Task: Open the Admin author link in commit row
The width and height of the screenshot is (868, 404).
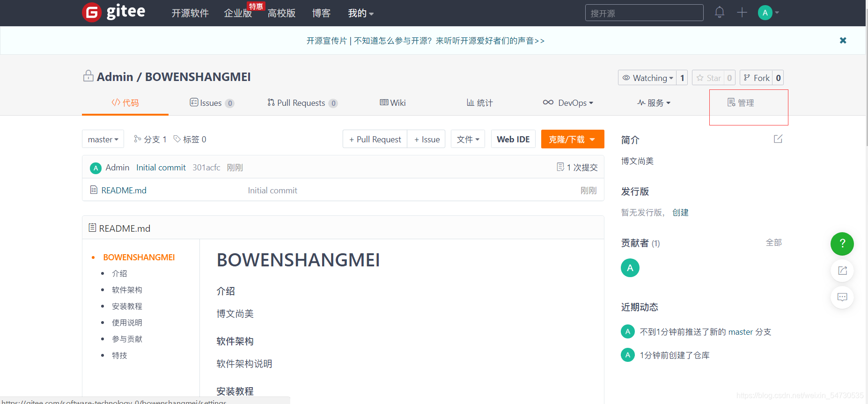Action: 118,168
